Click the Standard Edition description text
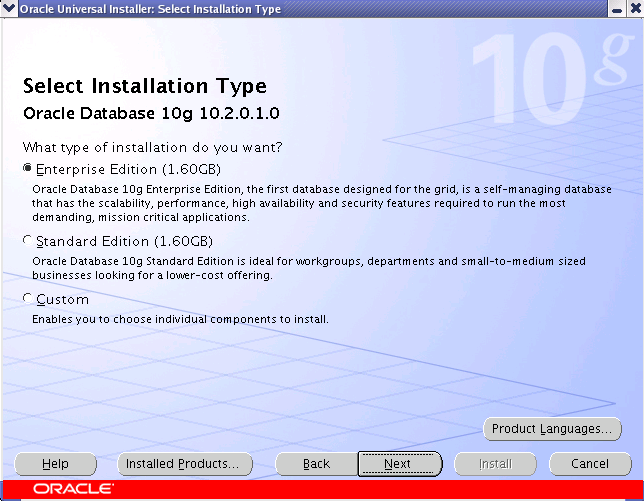This screenshot has height=501, width=644. [x=309, y=268]
